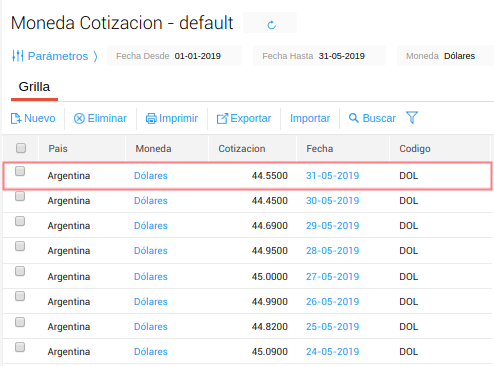Check the 29-05-2019 row checkbox

[x=20, y=221]
